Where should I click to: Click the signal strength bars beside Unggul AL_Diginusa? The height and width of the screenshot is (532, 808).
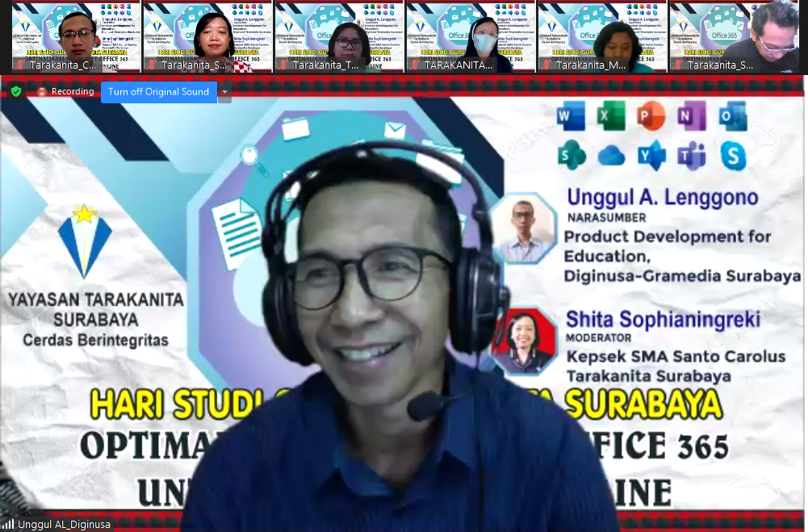(8, 525)
